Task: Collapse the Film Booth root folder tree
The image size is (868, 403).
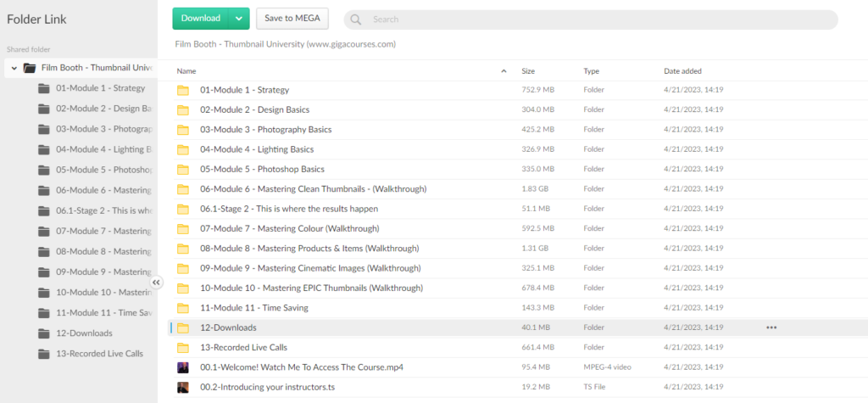Action: tap(14, 68)
